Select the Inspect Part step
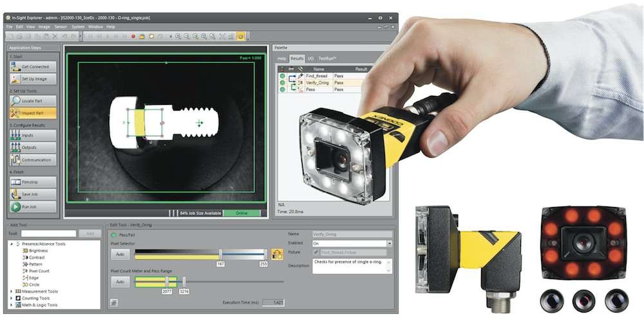This screenshot has height=317, width=644. (x=33, y=113)
